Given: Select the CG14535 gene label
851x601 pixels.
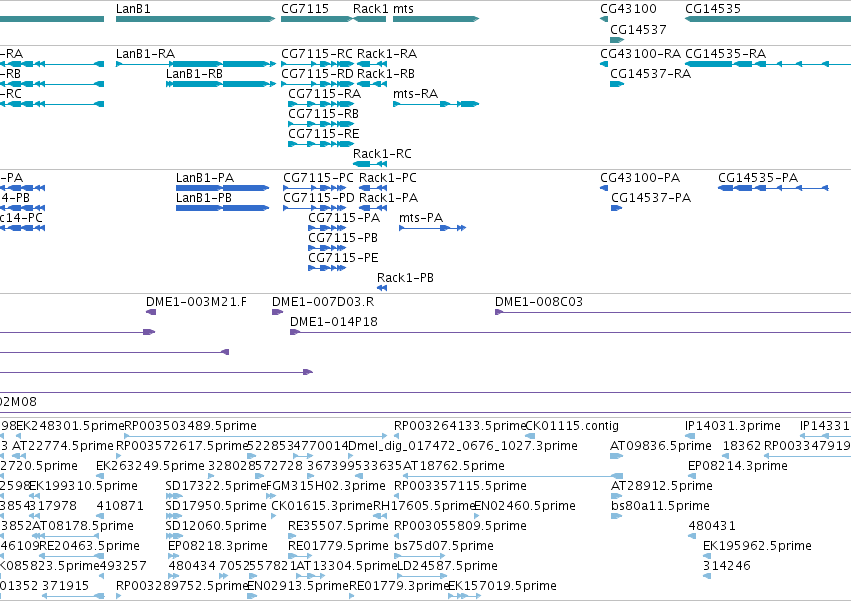Looking at the screenshot, I should pyautogui.click(x=713, y=9).
